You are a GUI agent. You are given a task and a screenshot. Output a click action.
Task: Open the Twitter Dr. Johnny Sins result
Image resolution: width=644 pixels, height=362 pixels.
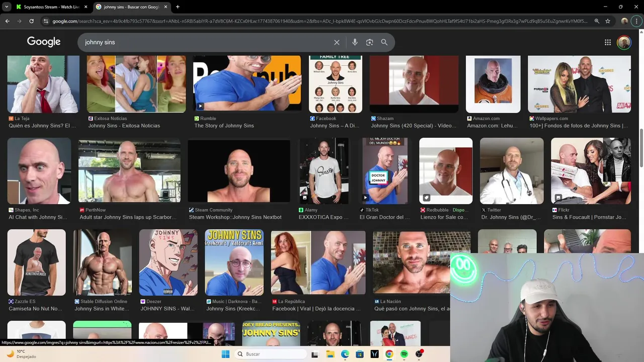point(511,217)
